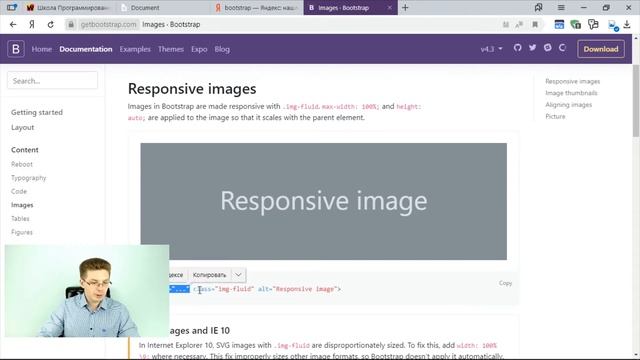
Task: Click the Responsive images heading
Action: tap(192, 89)
